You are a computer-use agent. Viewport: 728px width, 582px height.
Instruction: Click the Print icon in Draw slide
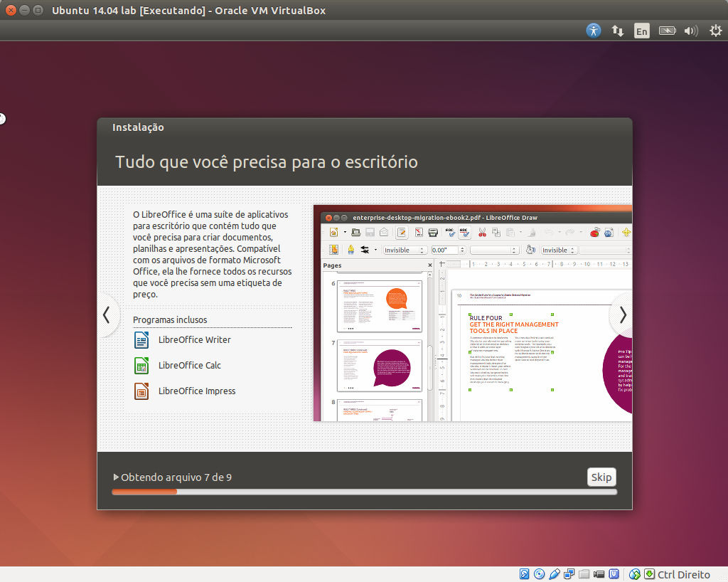(x=433, y=232)
